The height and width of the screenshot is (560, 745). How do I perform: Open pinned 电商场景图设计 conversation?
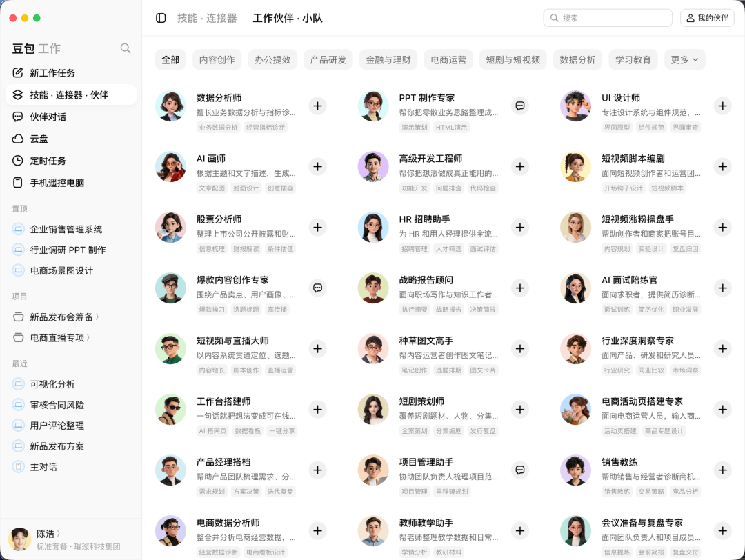coord(71,271)
